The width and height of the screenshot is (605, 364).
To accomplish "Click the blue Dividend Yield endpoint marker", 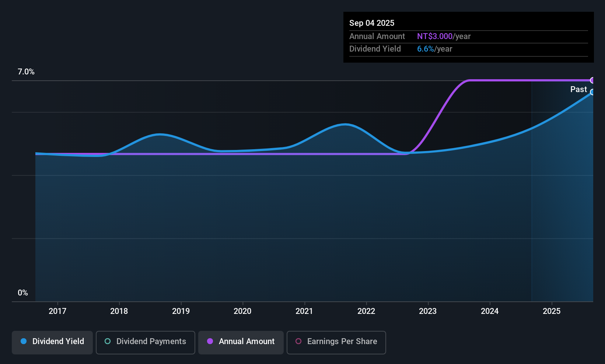I will (x=592, y=92).
